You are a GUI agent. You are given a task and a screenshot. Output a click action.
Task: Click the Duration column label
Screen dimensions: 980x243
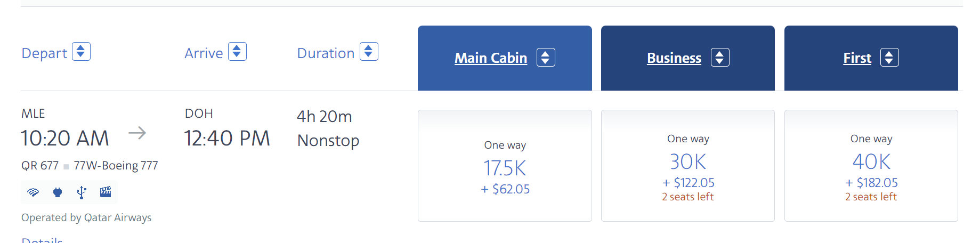326,53
